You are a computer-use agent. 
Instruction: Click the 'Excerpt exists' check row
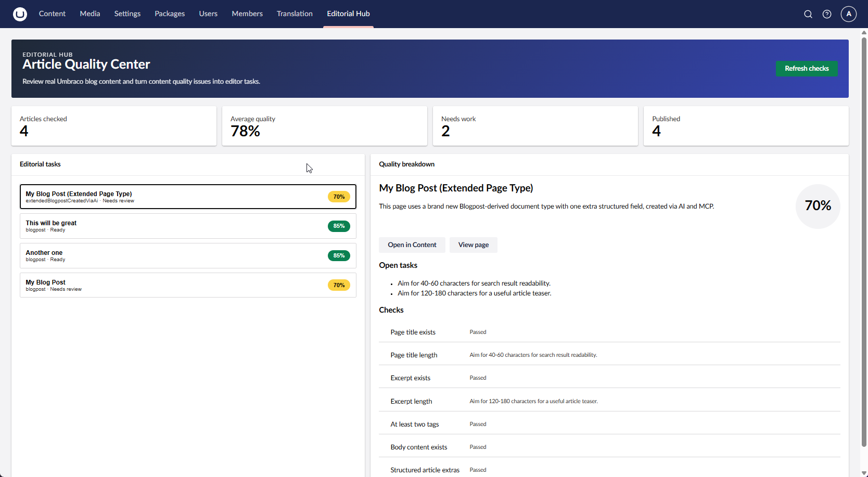pos(609,378)
